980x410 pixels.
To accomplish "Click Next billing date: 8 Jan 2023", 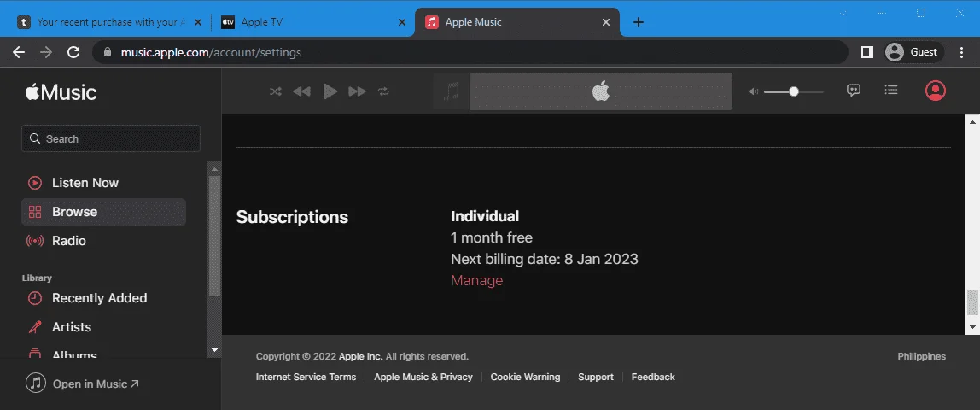I will pyautogui.click(x=545, y=259).
